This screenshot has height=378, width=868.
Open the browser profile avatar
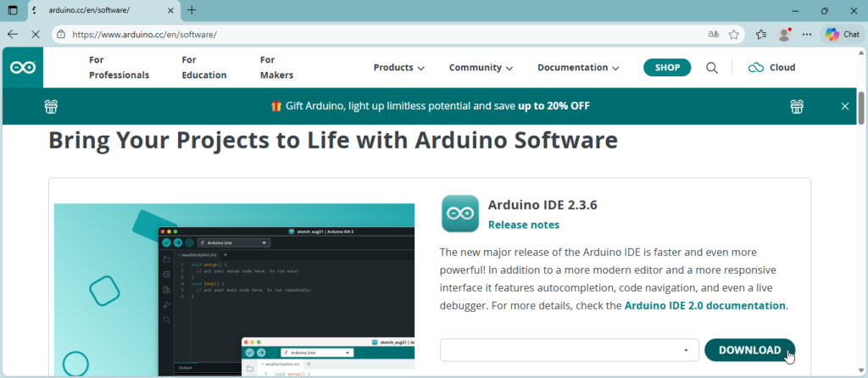click(x=784, y=34)
